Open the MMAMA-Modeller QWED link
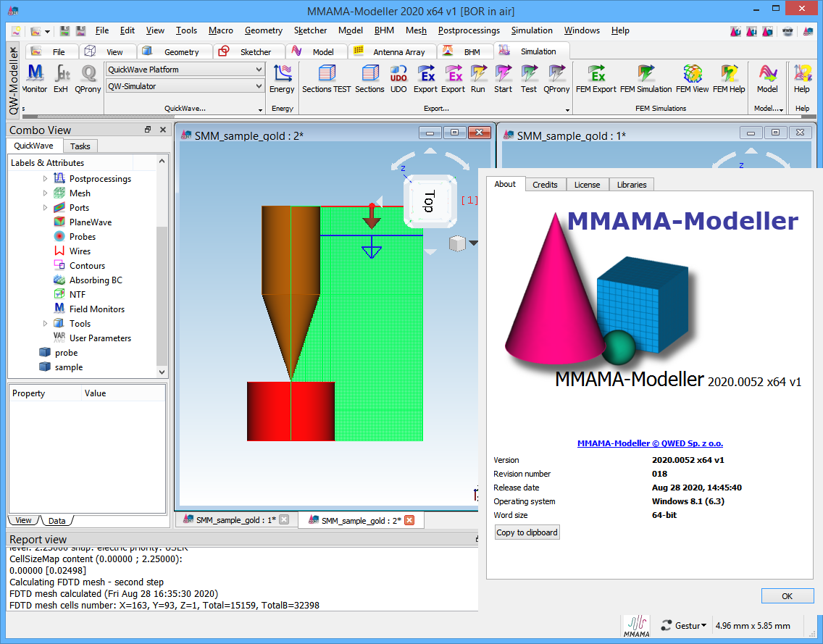 (650, 443)
